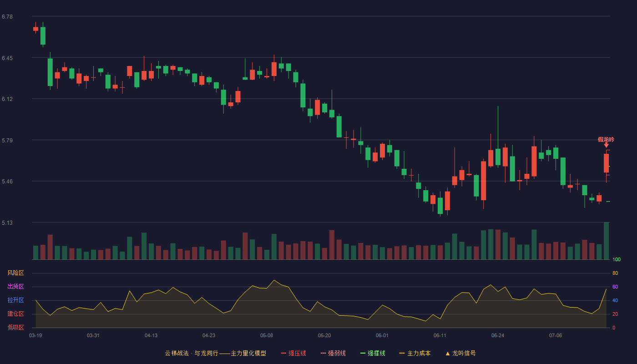
Task: Click the 拉升区 zone label
Action: click(x=15, y=300)
